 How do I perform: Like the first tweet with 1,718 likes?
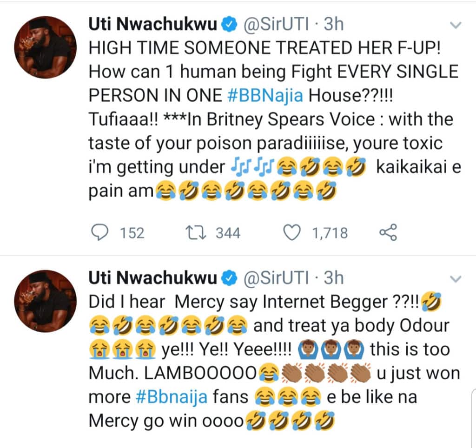[292, 233]
